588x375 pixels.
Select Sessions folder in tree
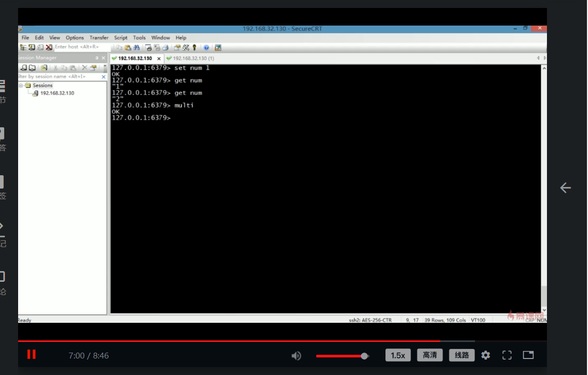point(42,85)
